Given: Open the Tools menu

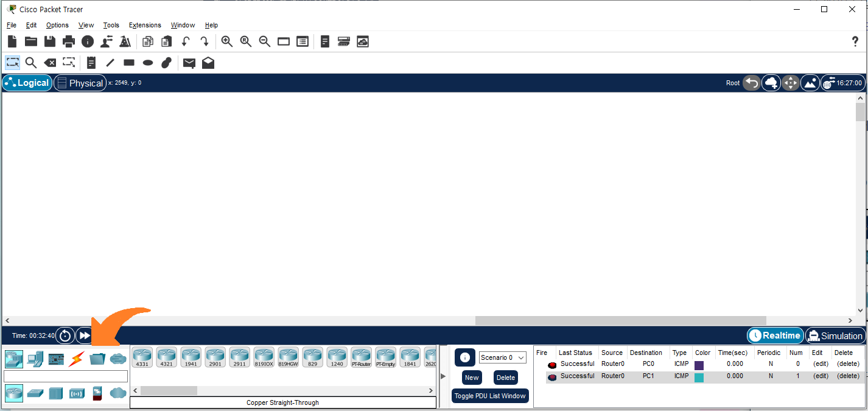Looking at the screenshot, I should [111, 25].
